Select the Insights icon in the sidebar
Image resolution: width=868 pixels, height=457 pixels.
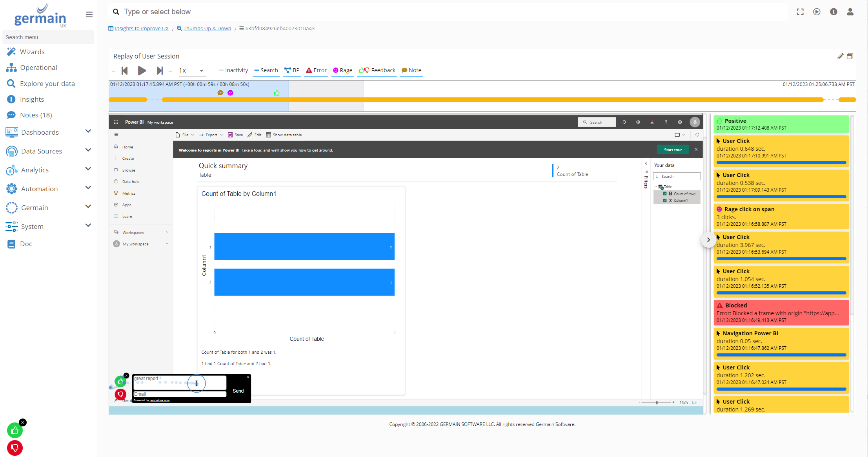(x=11, y=99)
